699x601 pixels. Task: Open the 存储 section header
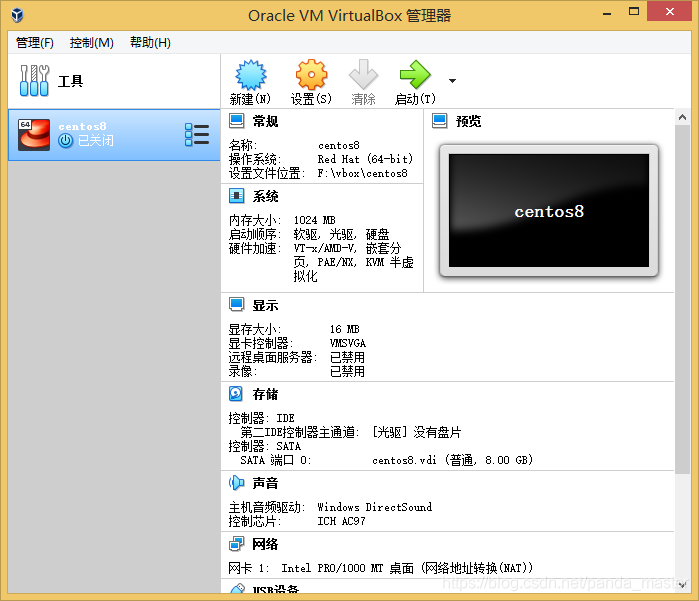tap(265, 394)
